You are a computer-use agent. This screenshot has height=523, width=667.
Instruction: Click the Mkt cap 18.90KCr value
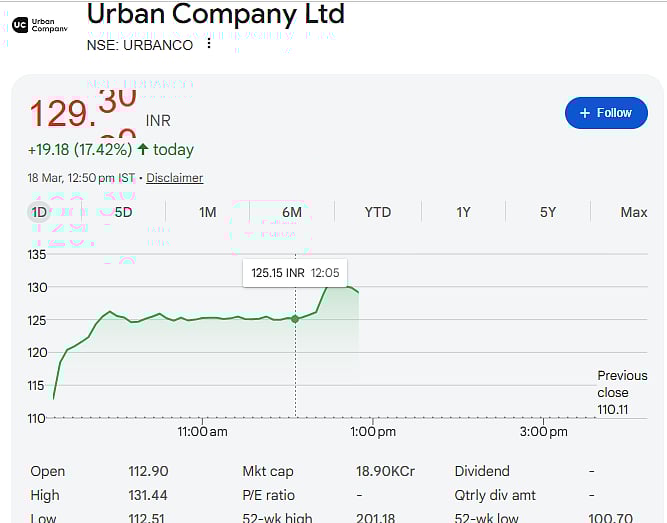click(385, 471)
